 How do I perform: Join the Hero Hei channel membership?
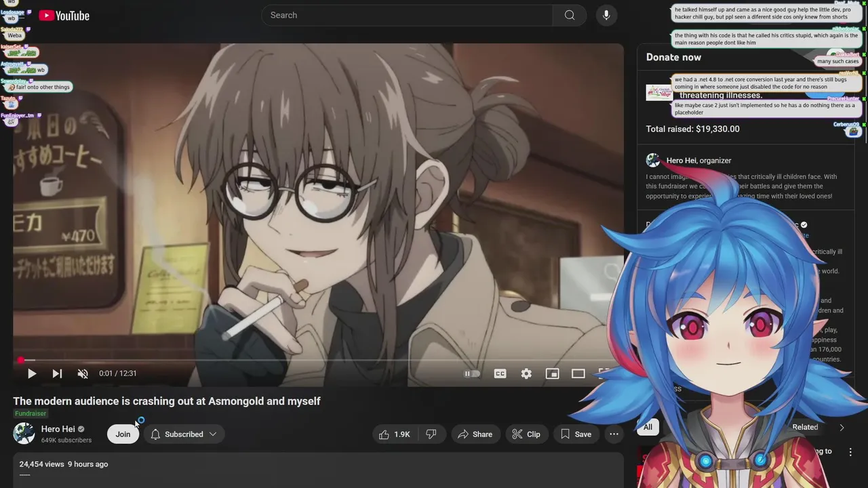tap(123, 434)
